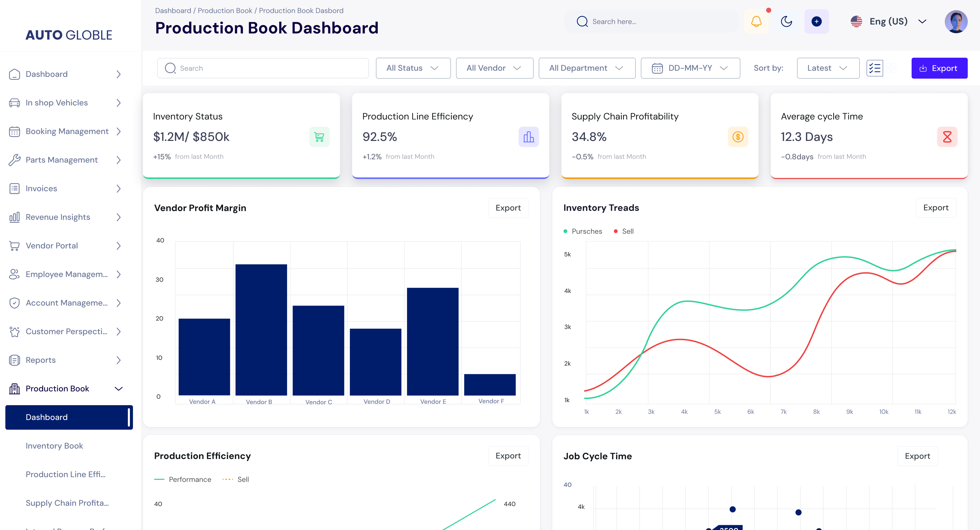980x530 pixels.
Task: Select the Production Line Effi... submenu item
Action: coord(65,474)
